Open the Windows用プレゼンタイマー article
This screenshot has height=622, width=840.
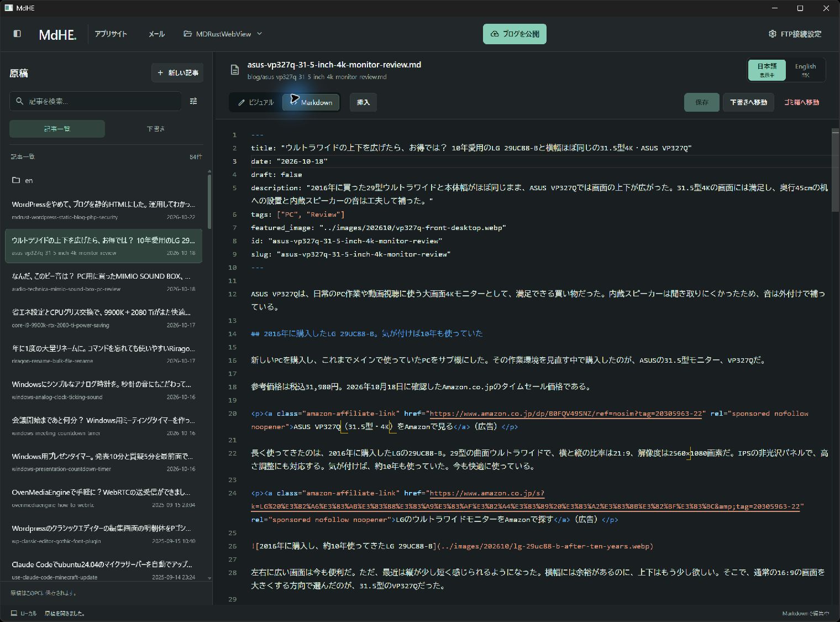(103, 462)
